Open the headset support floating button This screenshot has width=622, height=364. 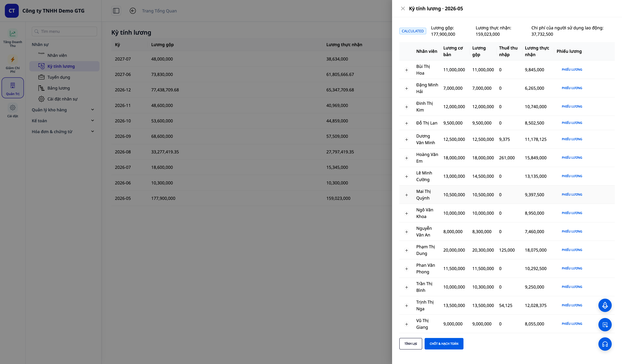point(605,344)
